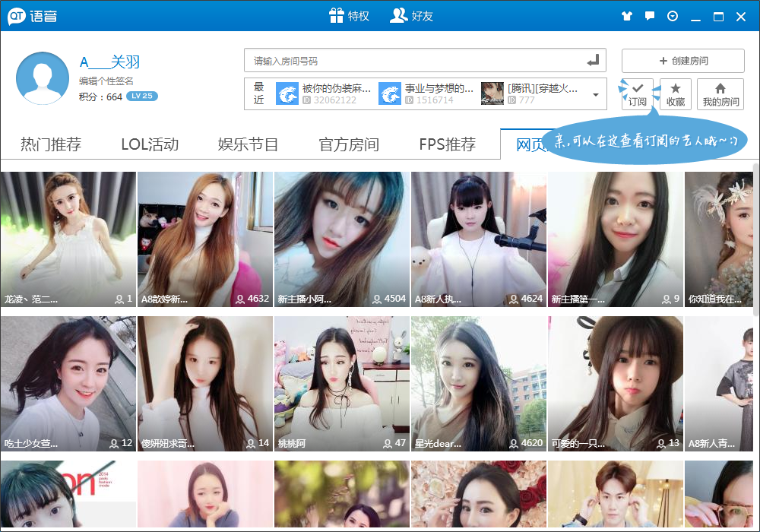Open recent room 被你的伪装麻... 32062122
This screenshot has height=532, width=760.
pyautogui.click(x=324, y=93)
